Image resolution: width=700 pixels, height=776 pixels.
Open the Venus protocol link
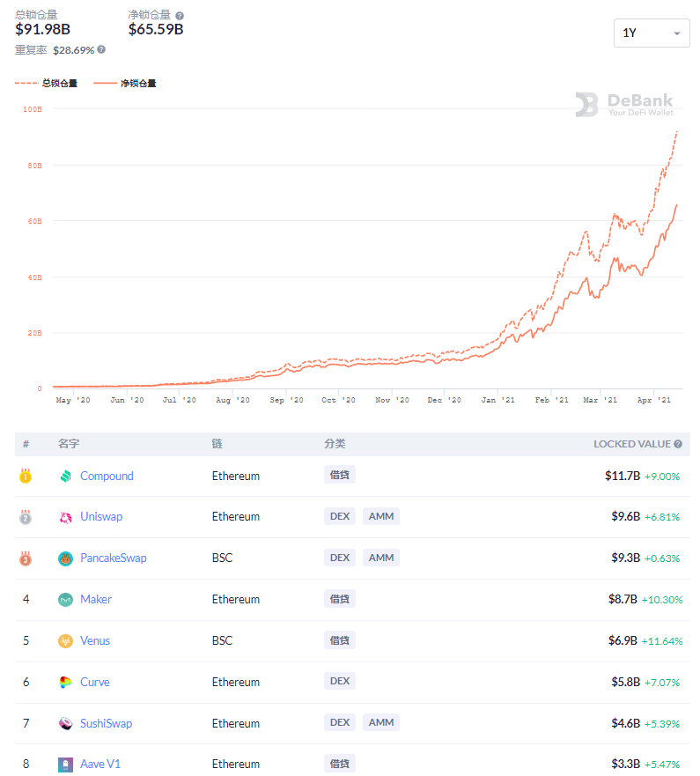tap(95, 641)
